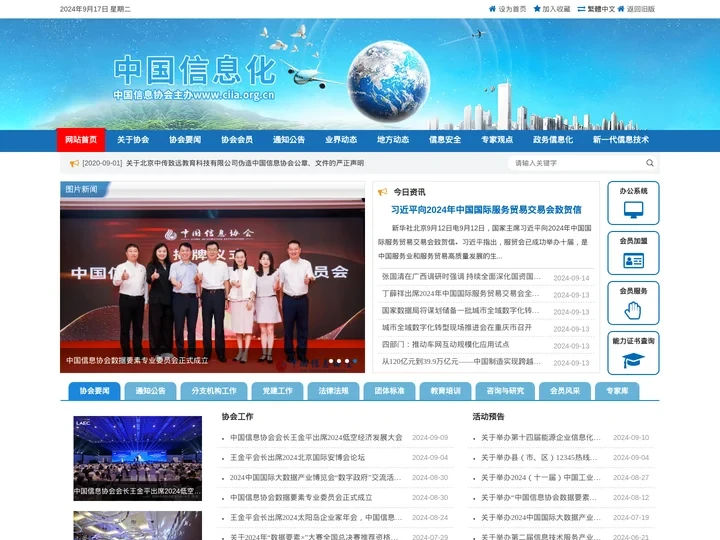
Task: Open 能力证书查询 graduation cap icon
Action: click(x=633, y=360)
